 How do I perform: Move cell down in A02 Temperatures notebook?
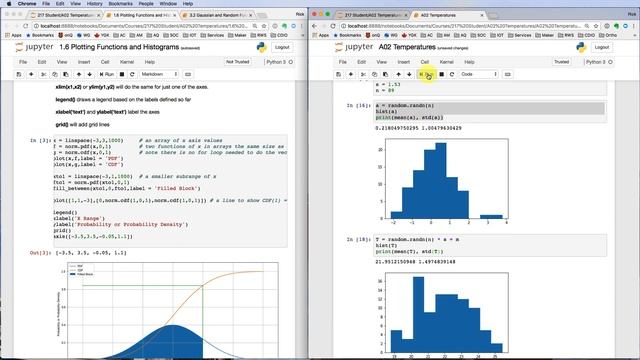[409, 74]
